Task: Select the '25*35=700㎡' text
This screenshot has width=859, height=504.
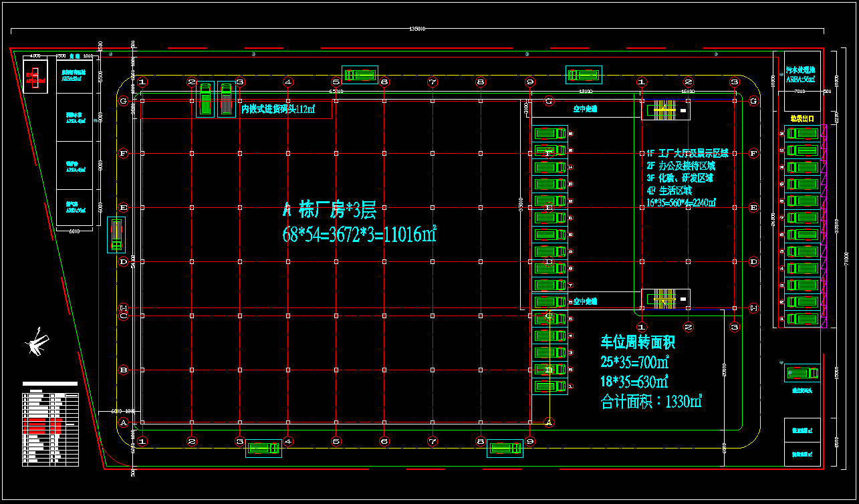Action: 634,362
